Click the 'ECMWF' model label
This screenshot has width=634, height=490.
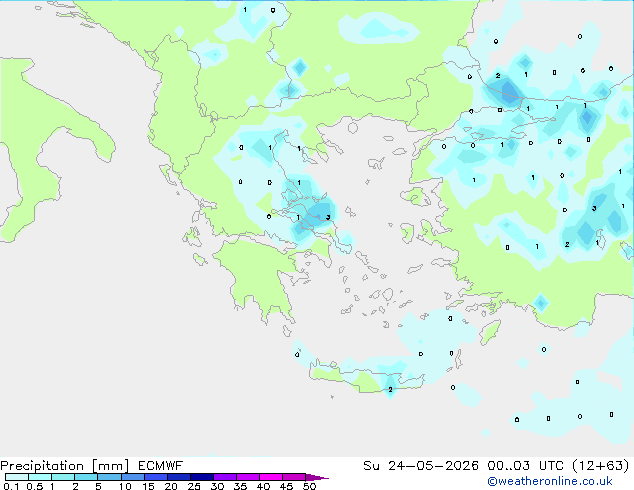click(x=161, y=466)
